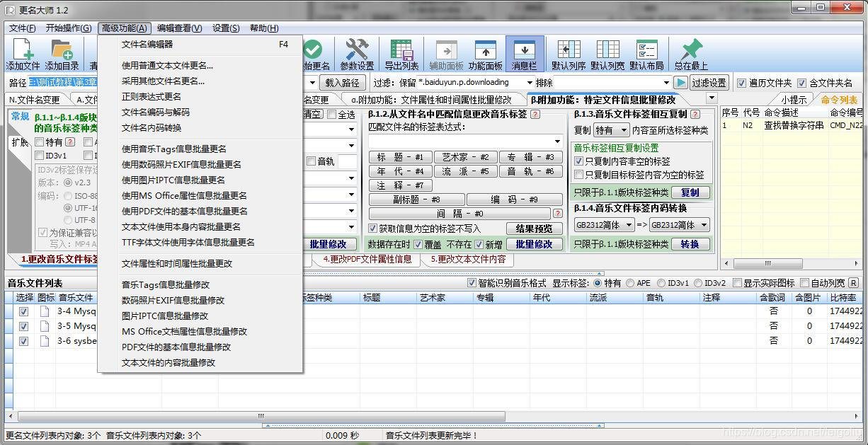This screenshot has height=445, width=868.
Task: Click the music file list horizontal scrollbar
Action: (261, 416)
